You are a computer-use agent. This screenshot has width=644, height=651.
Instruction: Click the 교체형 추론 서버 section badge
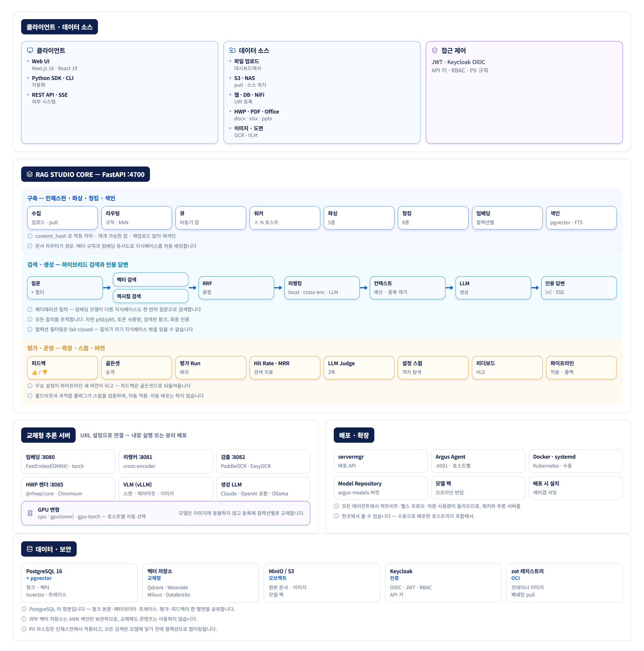point(48,435)
